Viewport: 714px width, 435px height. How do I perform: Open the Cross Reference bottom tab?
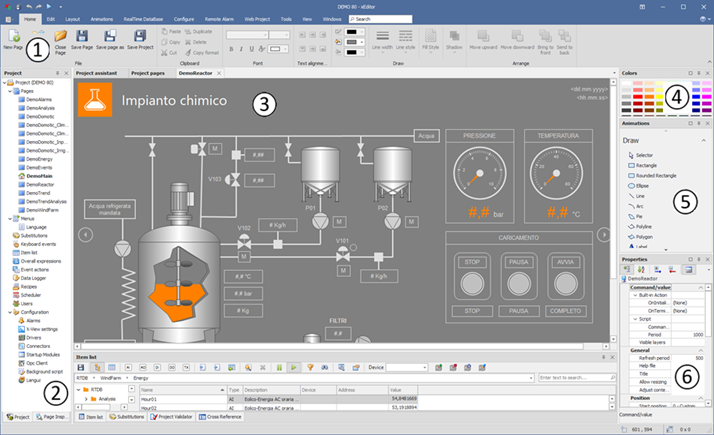219,416
